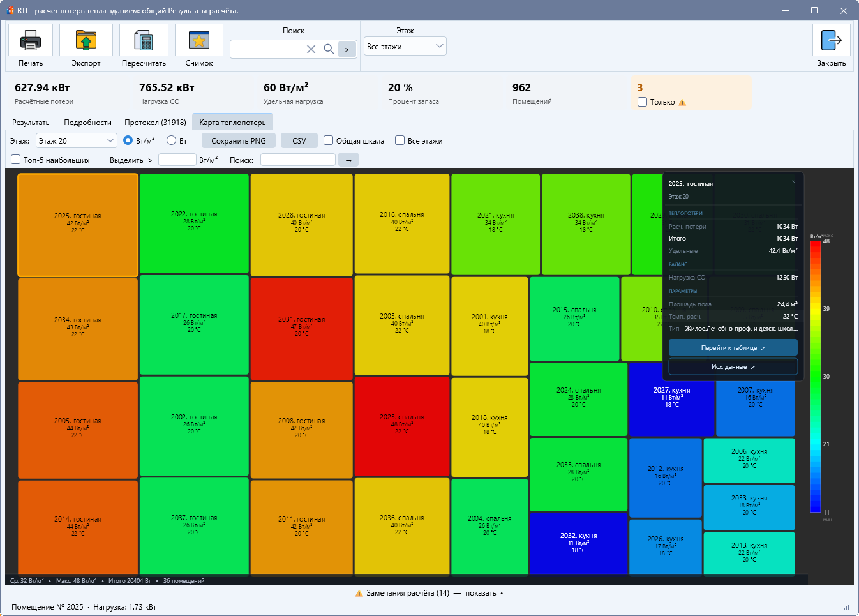Click the Закрыть exit icon
Screen dimensions: 859x616
(832, 40)
